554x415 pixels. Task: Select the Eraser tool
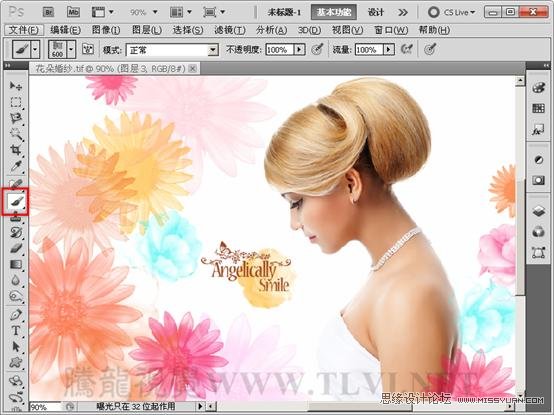[16, 248]
